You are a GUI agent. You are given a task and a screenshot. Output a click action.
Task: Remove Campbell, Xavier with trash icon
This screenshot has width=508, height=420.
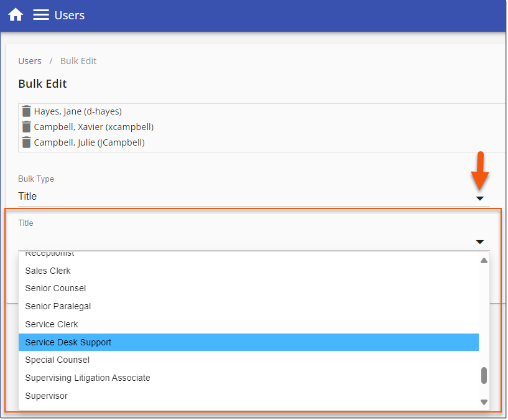[x=27, y=127]
